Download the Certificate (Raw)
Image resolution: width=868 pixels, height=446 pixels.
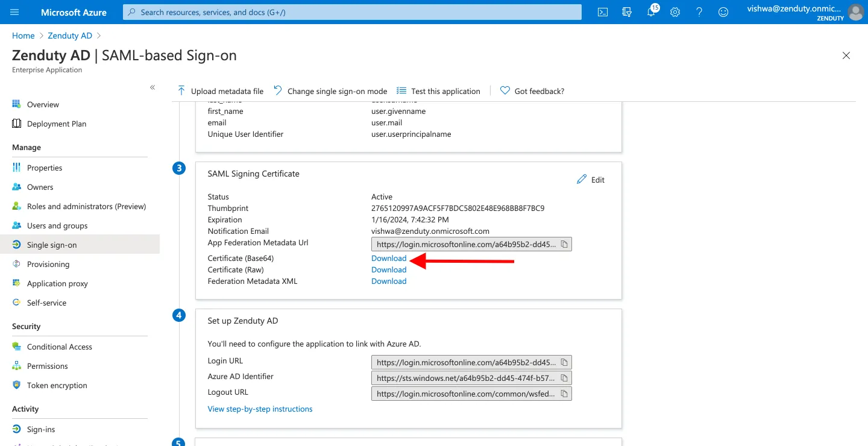point(389,269)
